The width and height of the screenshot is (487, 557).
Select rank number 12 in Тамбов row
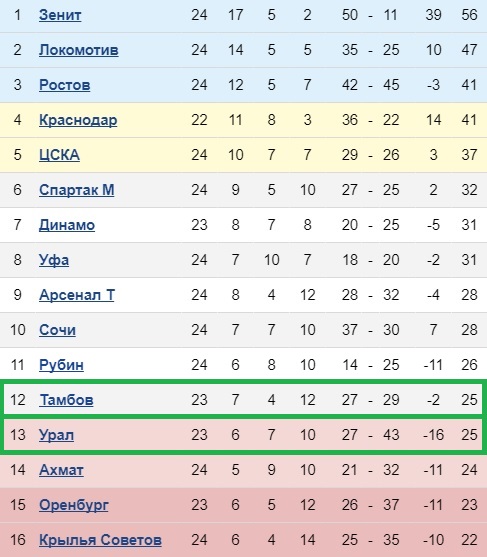[x=18, y=400]
